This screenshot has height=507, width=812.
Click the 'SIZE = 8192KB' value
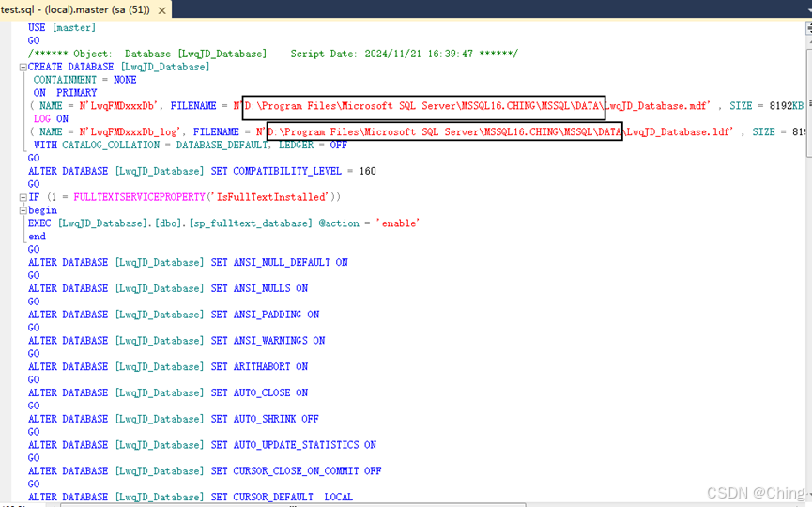click(x=766, y=106)
